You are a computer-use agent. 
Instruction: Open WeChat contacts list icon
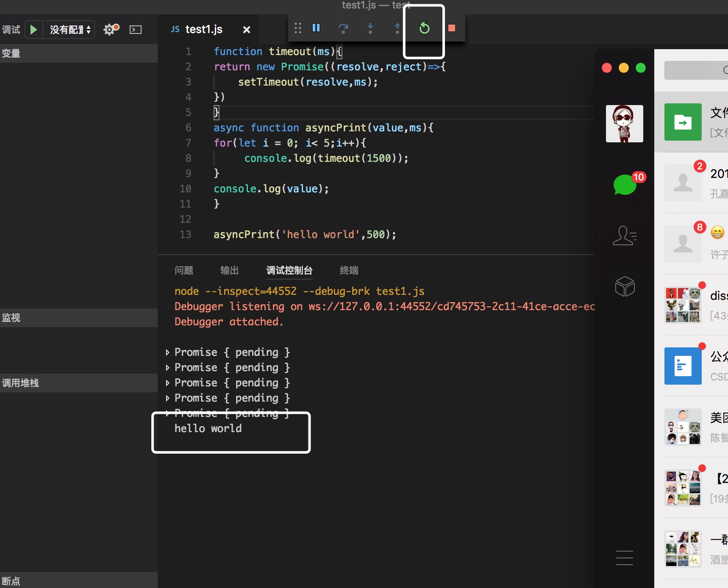pyautogui.click(x=625, y=236)
